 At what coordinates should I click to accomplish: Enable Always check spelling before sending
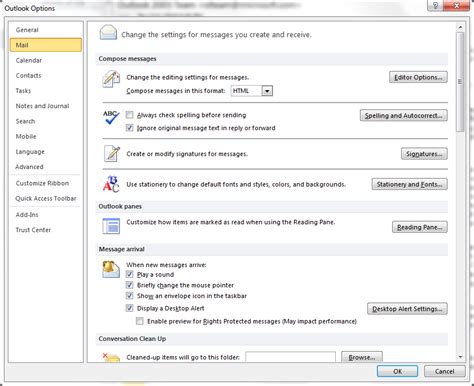[x=129, y=115]
